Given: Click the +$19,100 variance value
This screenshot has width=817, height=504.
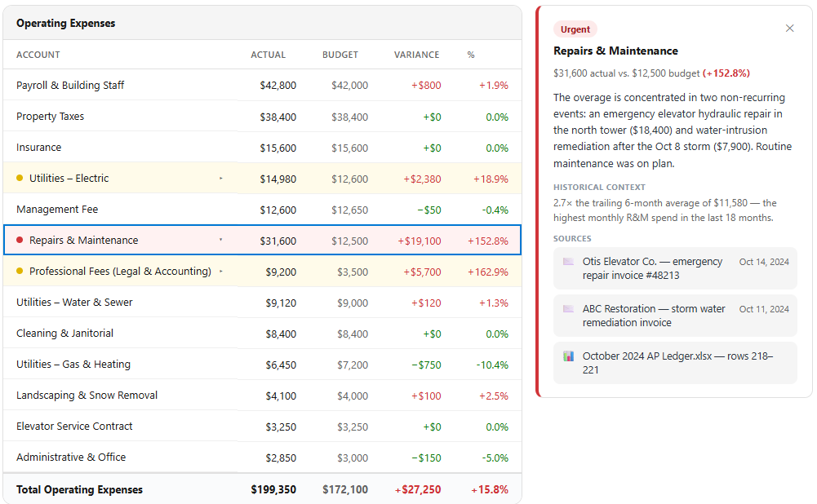Looking at the screenshot, I should pos(419,241).
